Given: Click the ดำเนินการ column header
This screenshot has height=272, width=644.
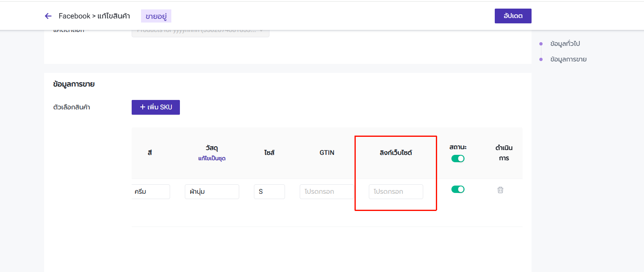Looking at the screenshot, I should (504, 153).
